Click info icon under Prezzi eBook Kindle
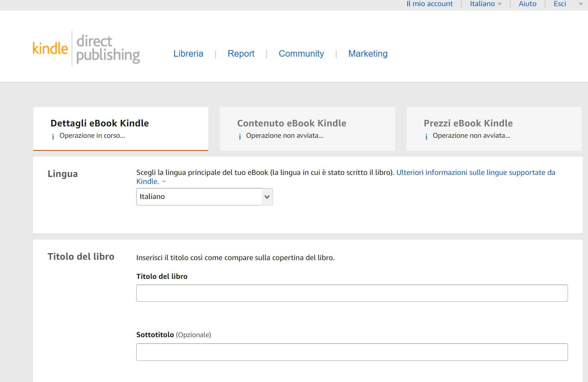 coord(426,137)
